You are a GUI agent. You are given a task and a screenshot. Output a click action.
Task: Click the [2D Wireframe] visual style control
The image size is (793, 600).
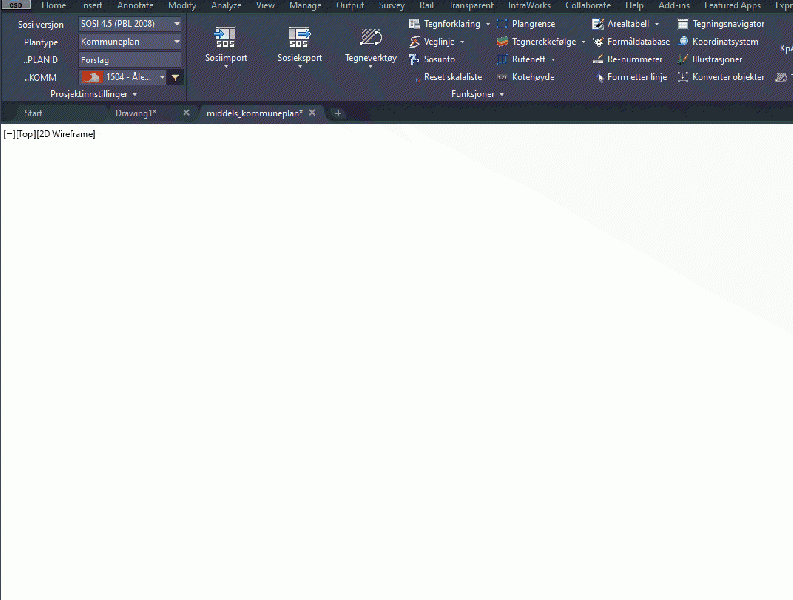tap(66, 134)
